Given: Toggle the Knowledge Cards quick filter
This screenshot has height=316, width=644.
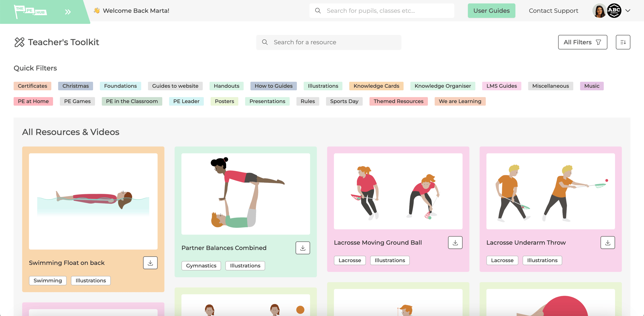Looking at the screenshot, I should tap(376, 86).
